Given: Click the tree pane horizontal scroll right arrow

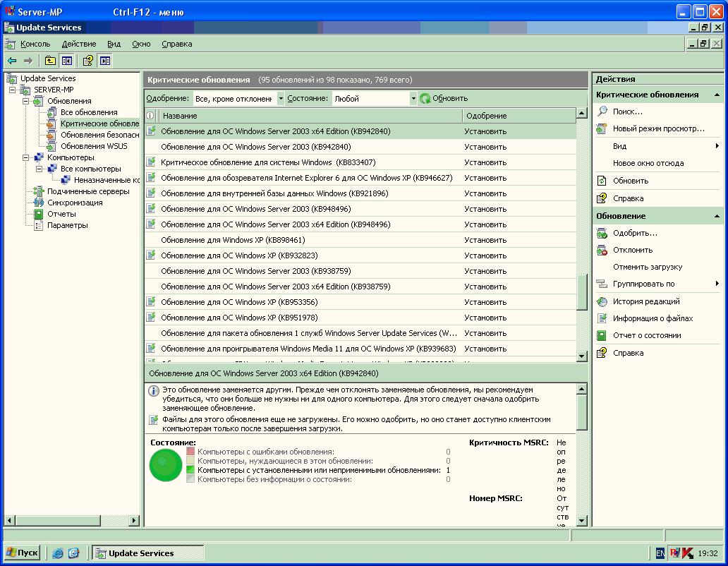Looking at the screenshot, I should (134, 521).
